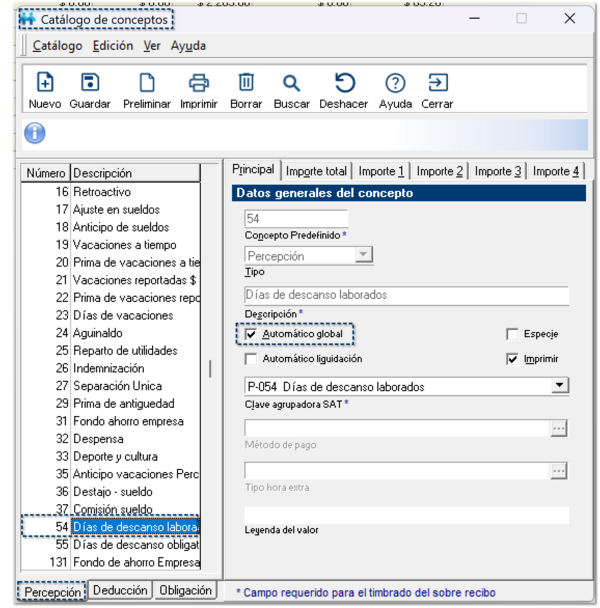This screenshot has height=608, width=600.
Task: Toggle the Imprimir checkbox
Action: [512, 359]
